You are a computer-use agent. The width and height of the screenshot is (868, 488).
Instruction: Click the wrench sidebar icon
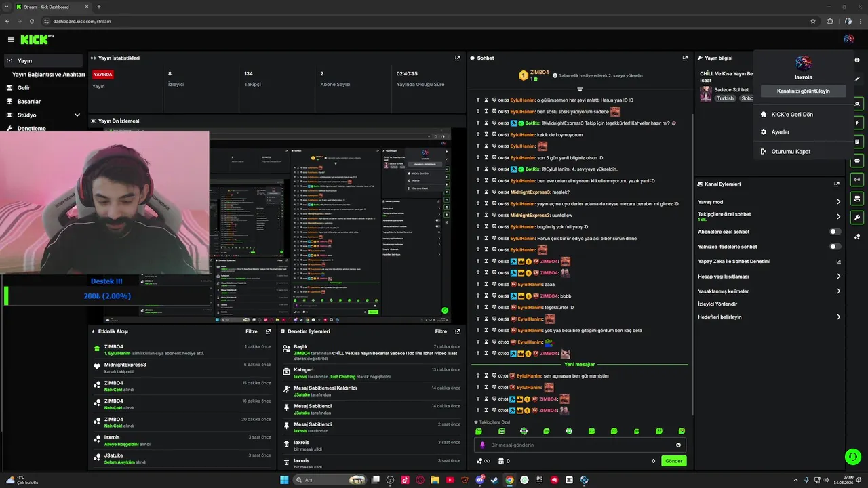[857, 218]
